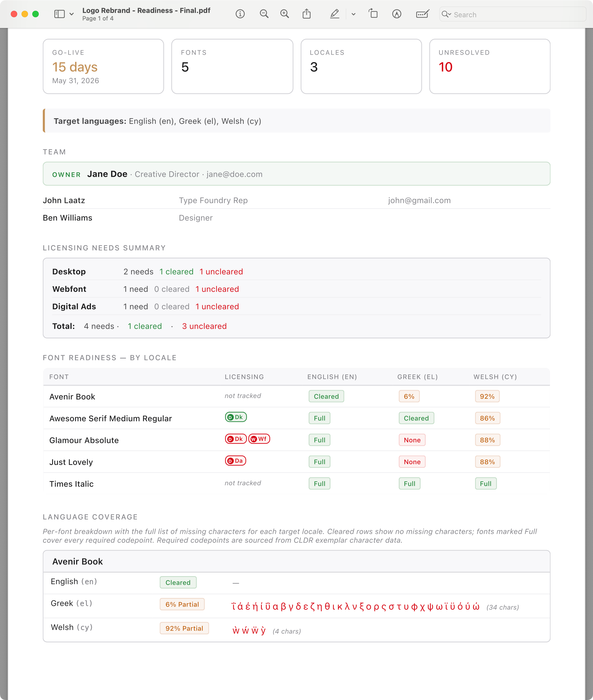Click Glamour Absolute Greek None tag
This screenshot has height=700, width=593.
[412, 440]
